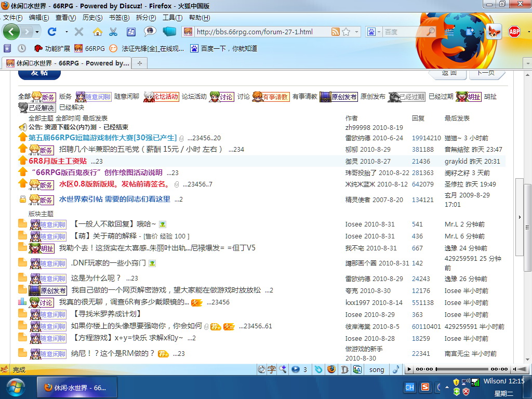532x399 pixels.
Task: Filter by 论坛活动 category badge
Action: click(161, 96)
